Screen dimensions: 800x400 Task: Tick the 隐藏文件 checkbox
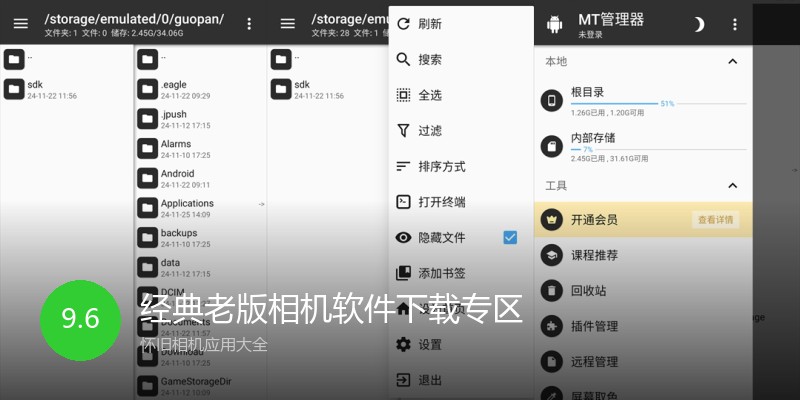tap(510, 237)
